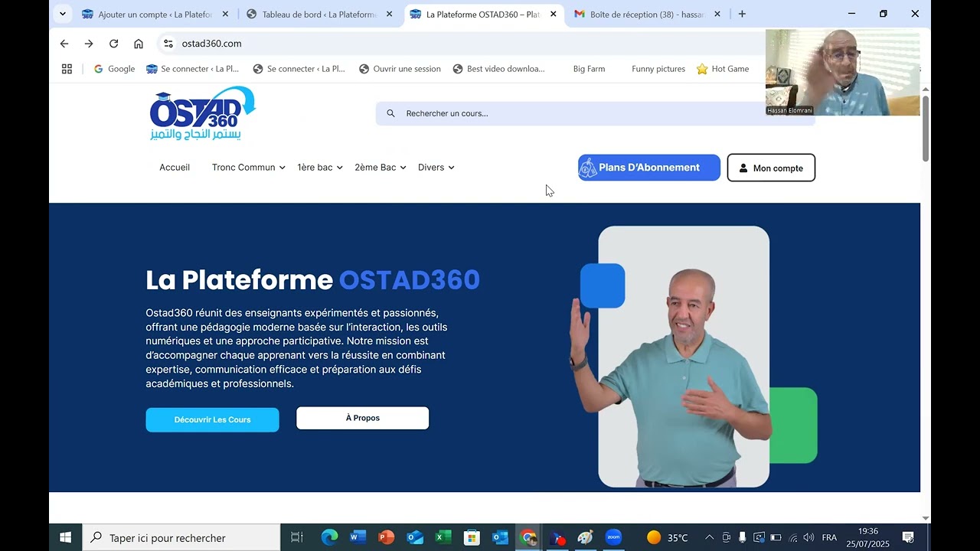The image size is (980, 551).
Task: Click the Zoom participant video thumbnail
Action: click(x=842, y=73)
